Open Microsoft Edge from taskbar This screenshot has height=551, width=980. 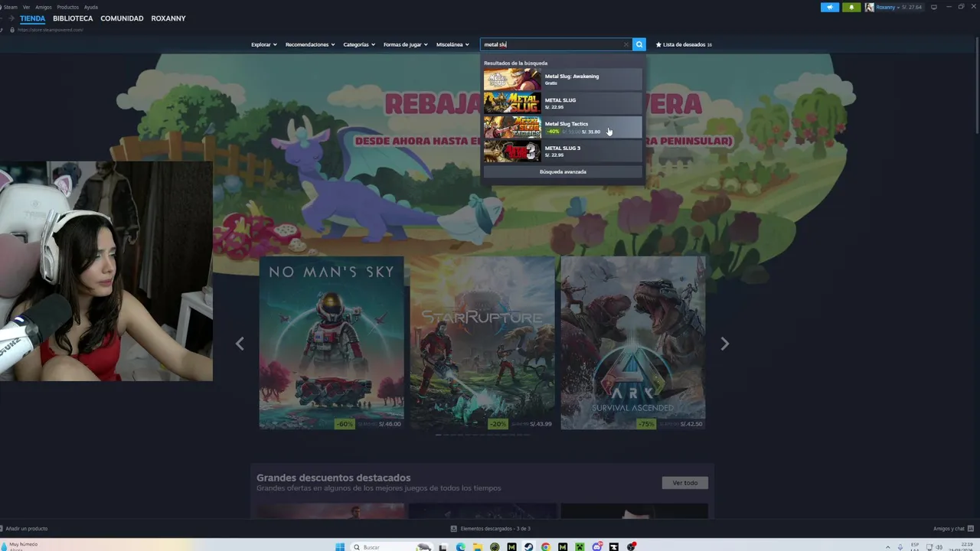point(460,547)
